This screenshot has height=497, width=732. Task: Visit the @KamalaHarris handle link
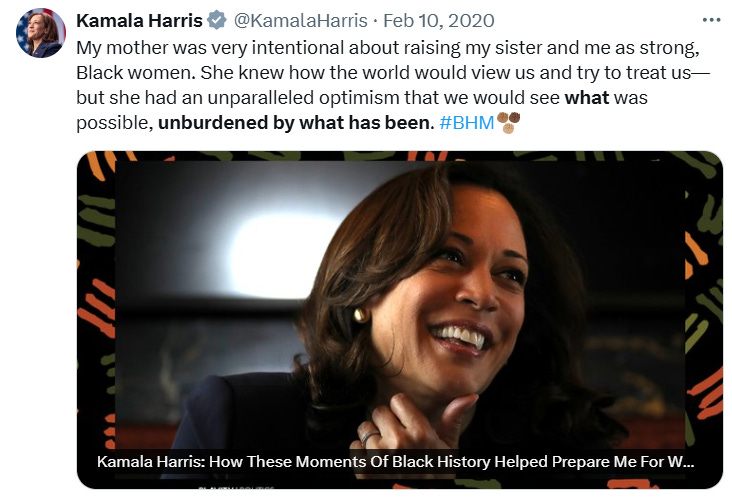click(300, 21)
